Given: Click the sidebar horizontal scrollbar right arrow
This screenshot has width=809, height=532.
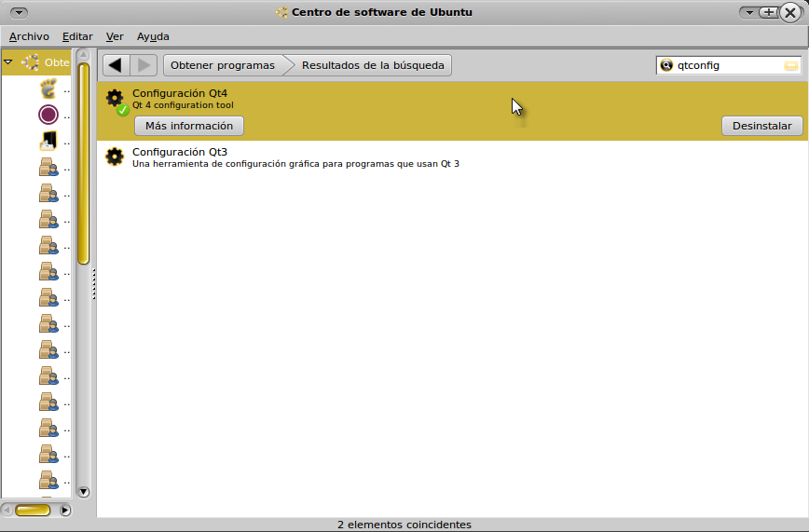Looking at the screenshot, I should click(65, 511).
